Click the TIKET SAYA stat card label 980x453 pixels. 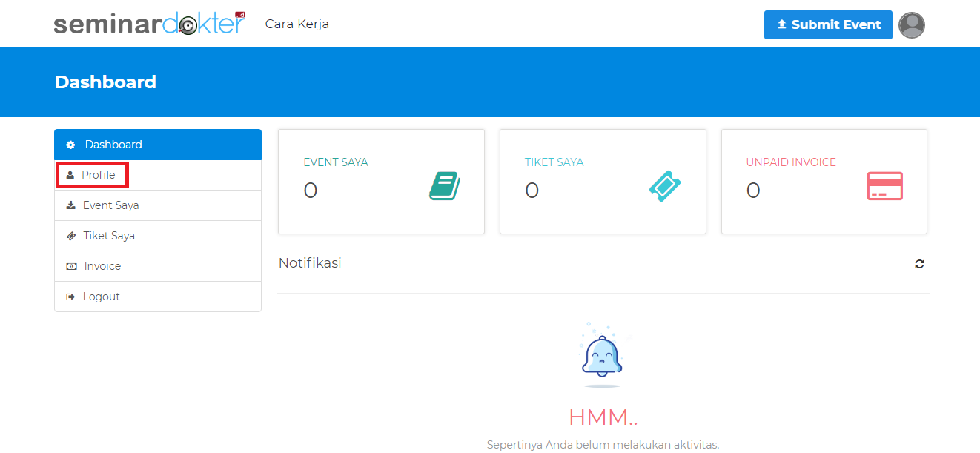point(554,162)
